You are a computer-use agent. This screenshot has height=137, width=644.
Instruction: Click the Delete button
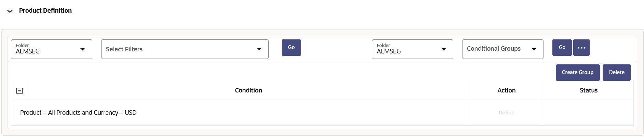pos(617,73)
